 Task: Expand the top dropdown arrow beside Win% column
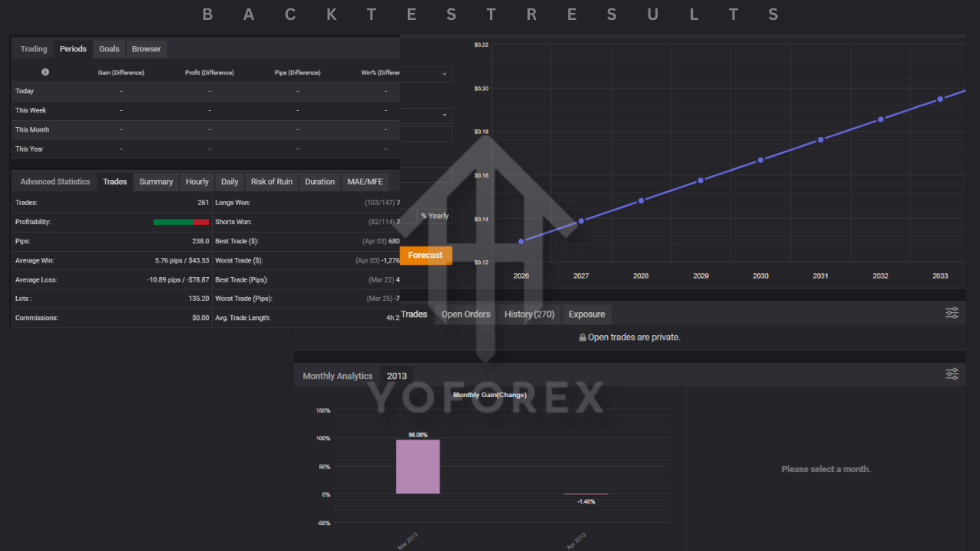445,74
